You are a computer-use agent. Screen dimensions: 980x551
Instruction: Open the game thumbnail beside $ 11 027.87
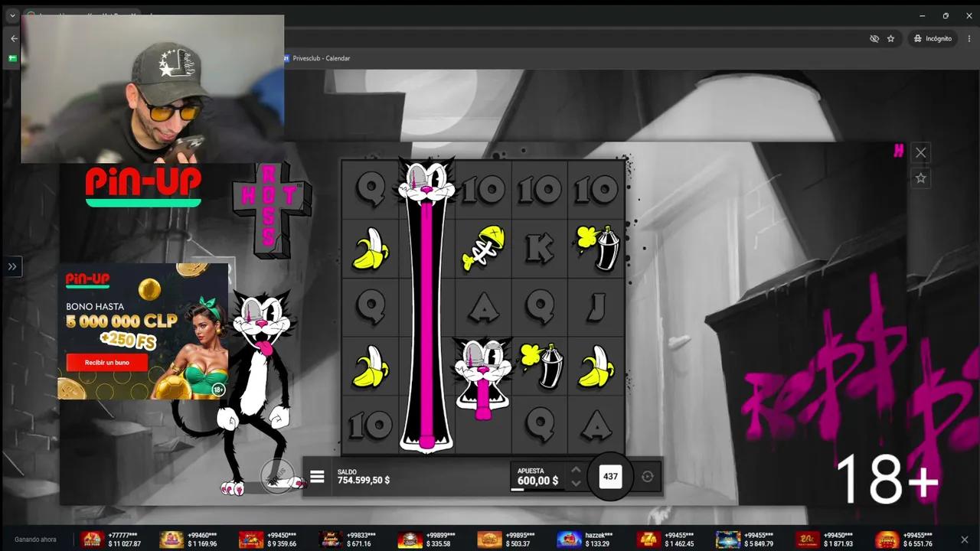(92, 540)
